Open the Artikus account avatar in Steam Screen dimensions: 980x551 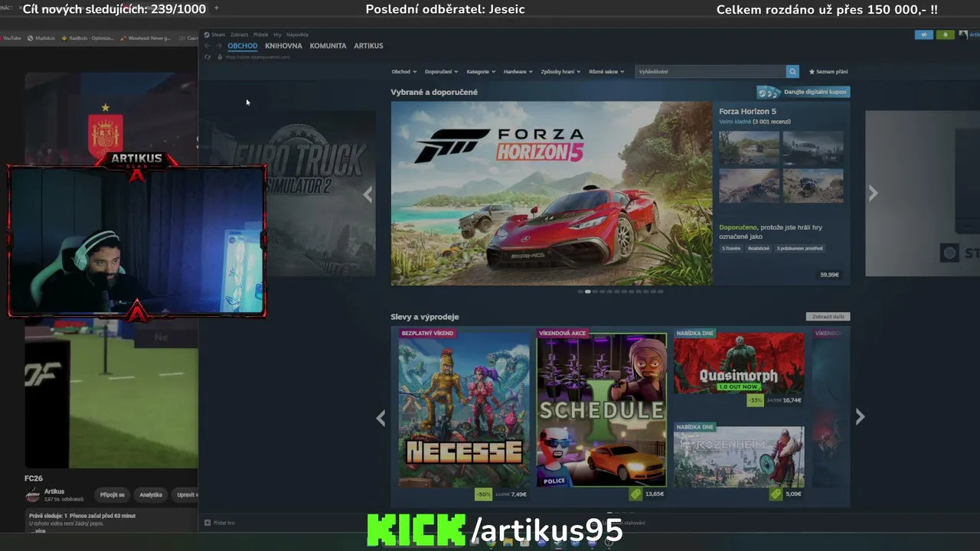click(963, 34)
